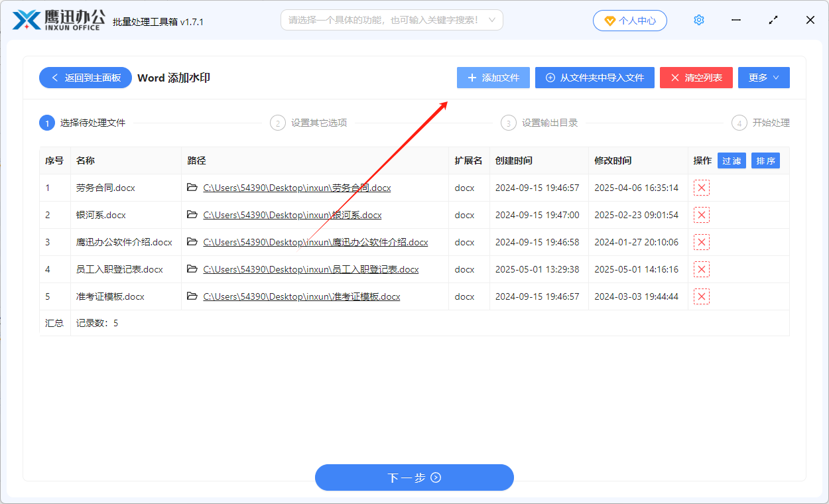Click 从文件夹中导入文件 button
The width and height of the screenshot is (829, 504).
click(594, 78)
